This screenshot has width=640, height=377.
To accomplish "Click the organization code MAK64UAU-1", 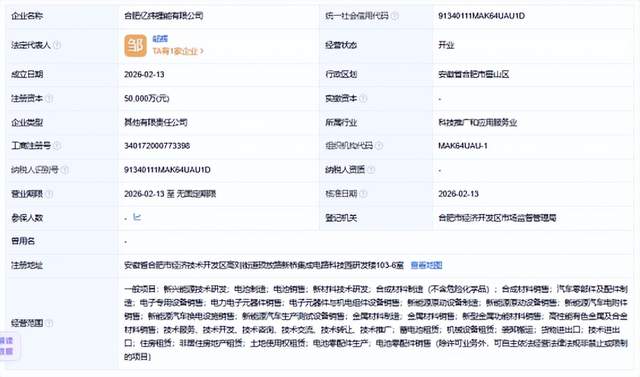I will pos(463,146).
